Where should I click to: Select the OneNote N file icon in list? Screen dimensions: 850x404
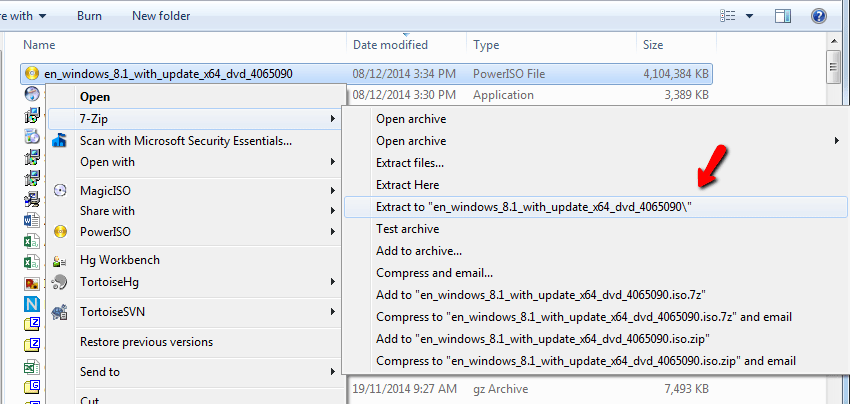click(32, 304)
